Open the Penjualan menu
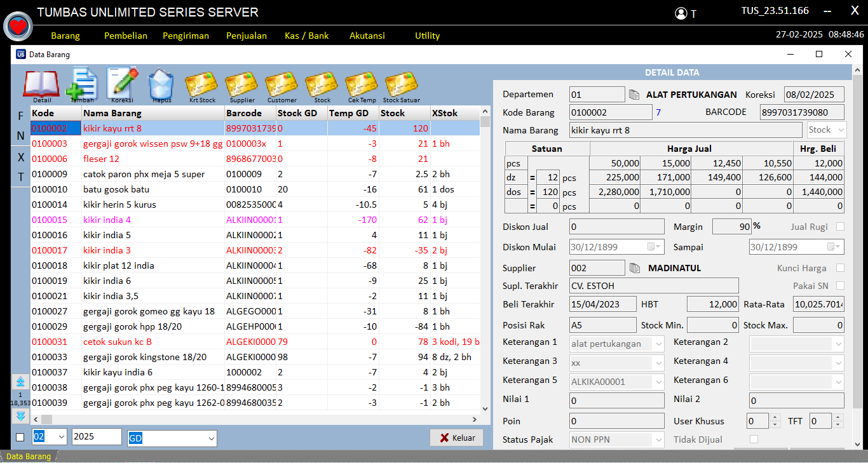 coord(247,36)
